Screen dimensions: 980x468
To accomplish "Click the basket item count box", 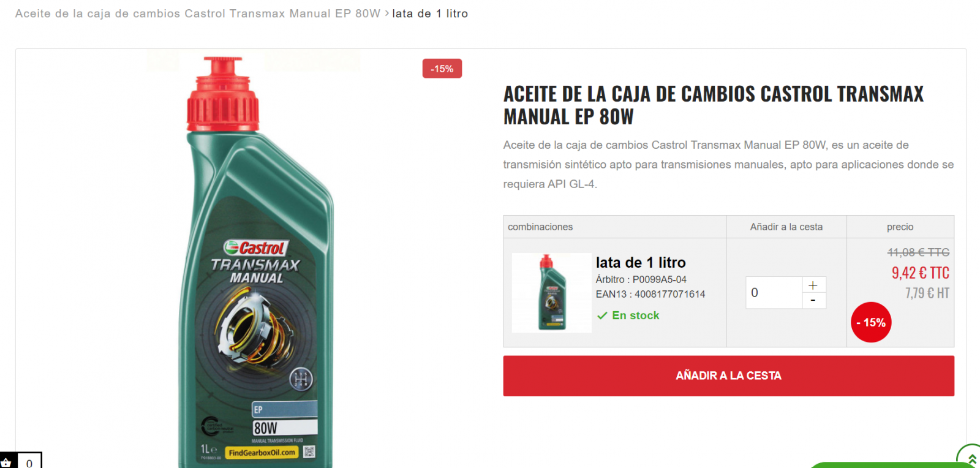I will pos(29,461).
